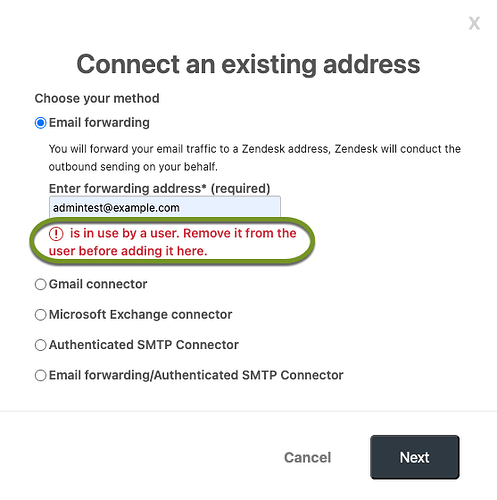Choose the Microsoft Exchange connector radio button

(41, 315)
